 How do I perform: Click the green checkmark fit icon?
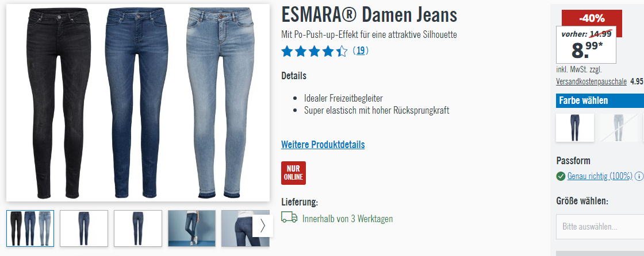pos(561,176)
